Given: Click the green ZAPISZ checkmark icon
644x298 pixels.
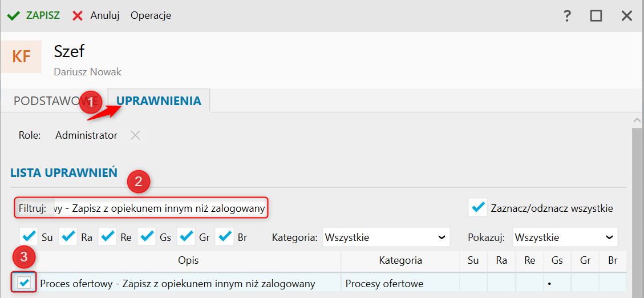Looking at the screenshot, I should click(x=13, y=15).
